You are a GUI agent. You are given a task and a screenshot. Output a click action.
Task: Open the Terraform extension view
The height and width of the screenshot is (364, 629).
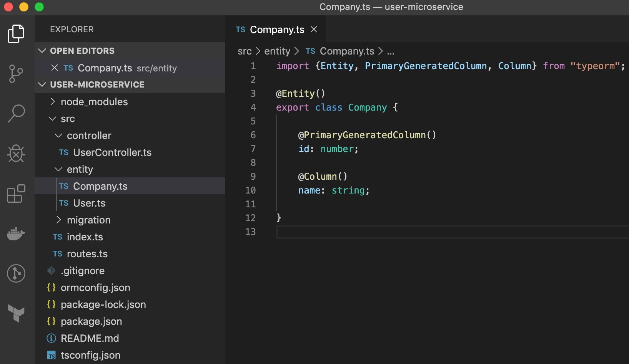[x=16, y=313]
